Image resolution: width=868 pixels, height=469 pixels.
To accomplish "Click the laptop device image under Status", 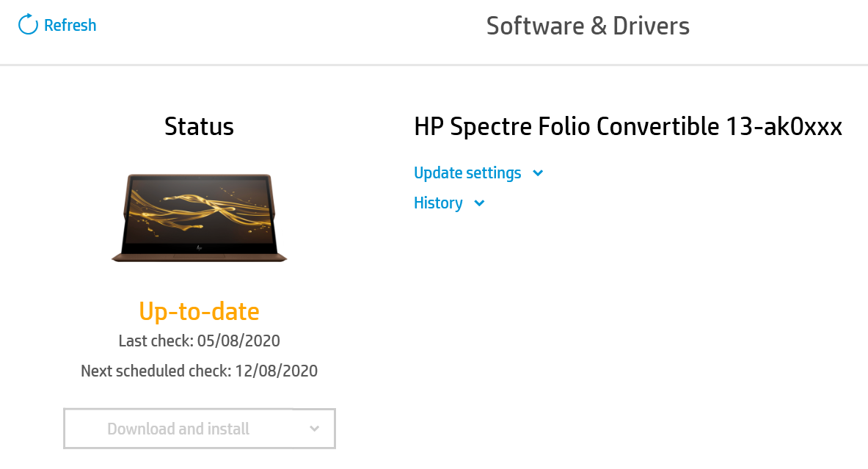I will coord(199,217).
